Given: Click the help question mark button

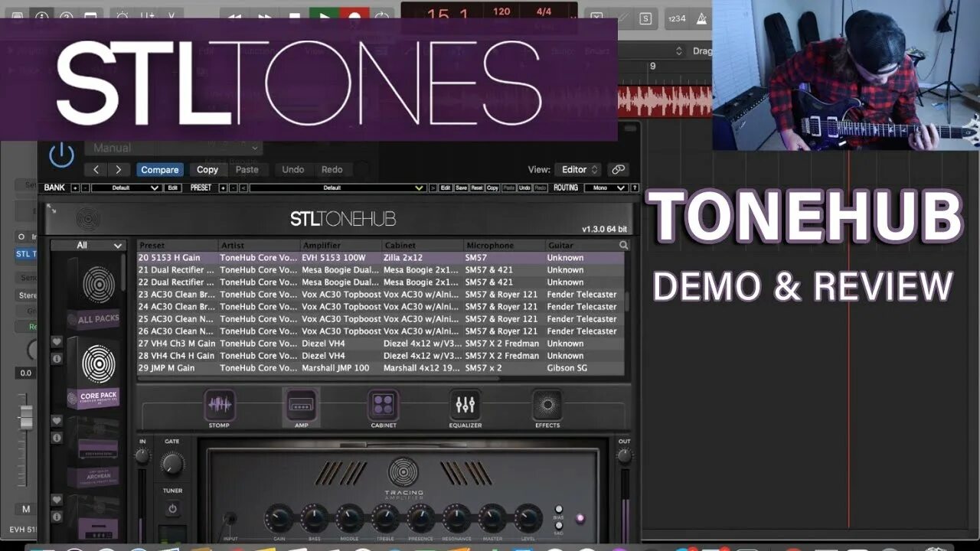Looking at the screenshot, I should (635, 187).
